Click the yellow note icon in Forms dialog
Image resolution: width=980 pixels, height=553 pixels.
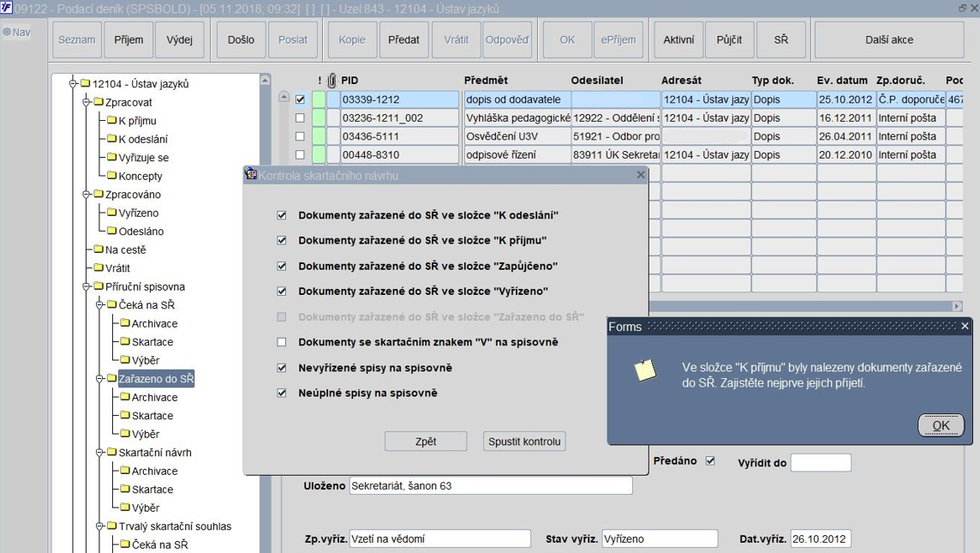[644, 370]
